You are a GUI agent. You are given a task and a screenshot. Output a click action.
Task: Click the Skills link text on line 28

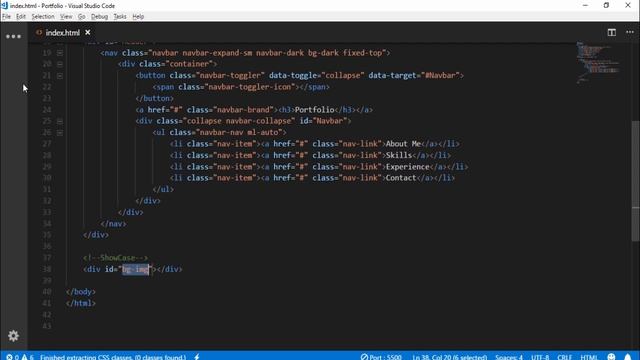pos(399,155)
